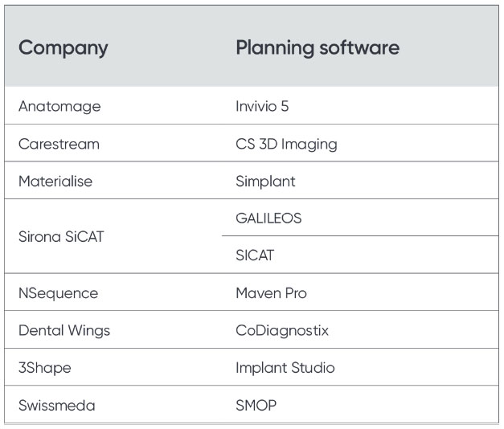
Task: Click the SMOP software entry
Action: coord(256,406)
